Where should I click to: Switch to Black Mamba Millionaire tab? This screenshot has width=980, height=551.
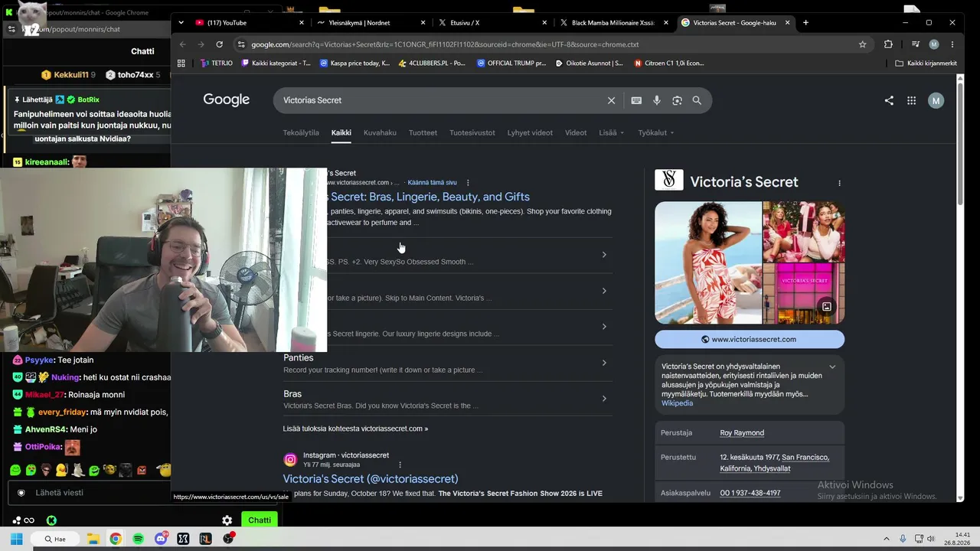click(613, 23)
